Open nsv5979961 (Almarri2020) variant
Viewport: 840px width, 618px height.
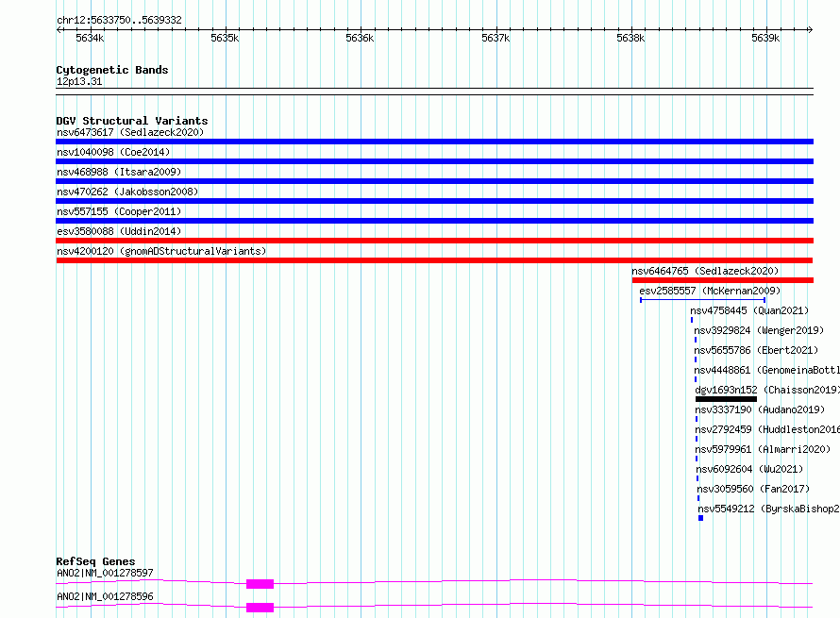pos(763,449)
